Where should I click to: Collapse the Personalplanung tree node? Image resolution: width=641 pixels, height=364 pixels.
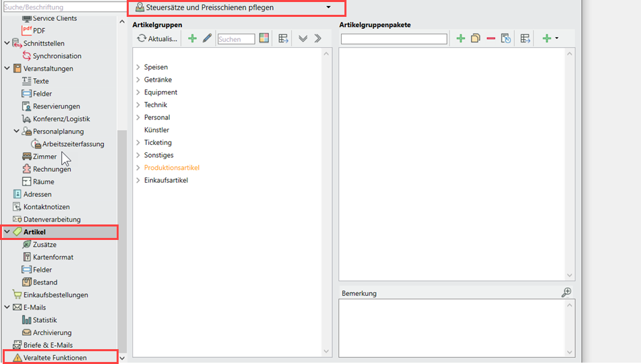(17, 131)
